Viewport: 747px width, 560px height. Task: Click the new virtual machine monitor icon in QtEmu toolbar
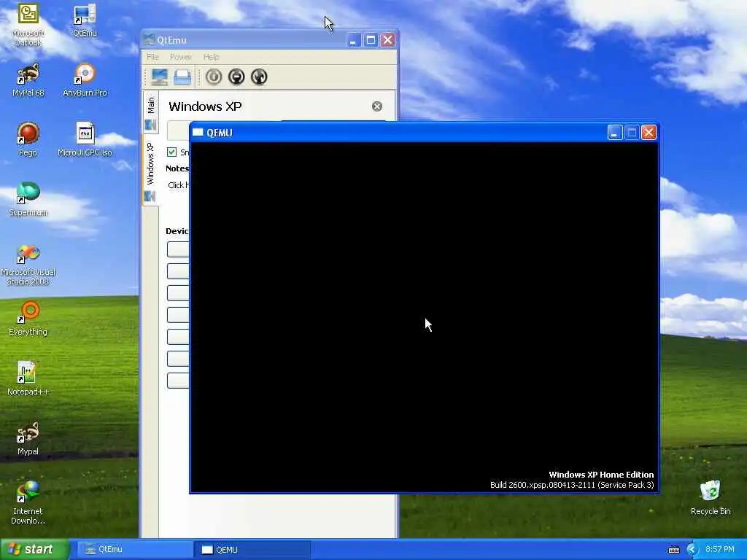pyautogui.click(x=159, y=77)
